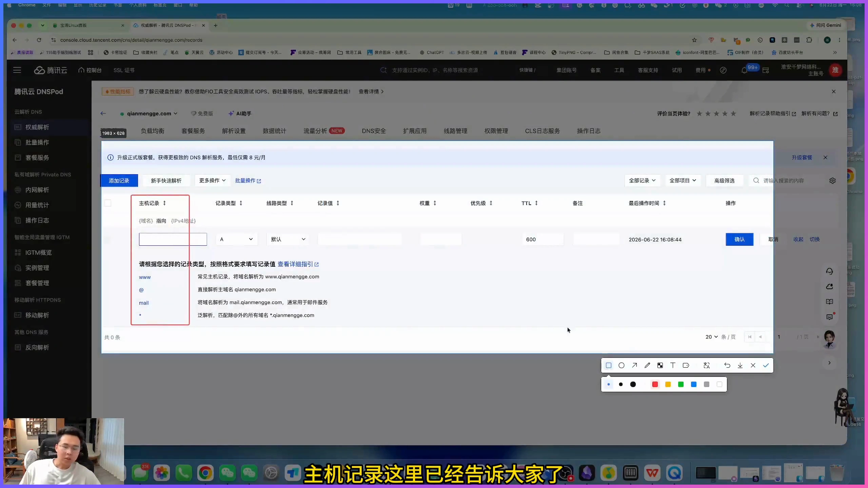Cancel the screenshot with X icon

(x=753, y=365)
